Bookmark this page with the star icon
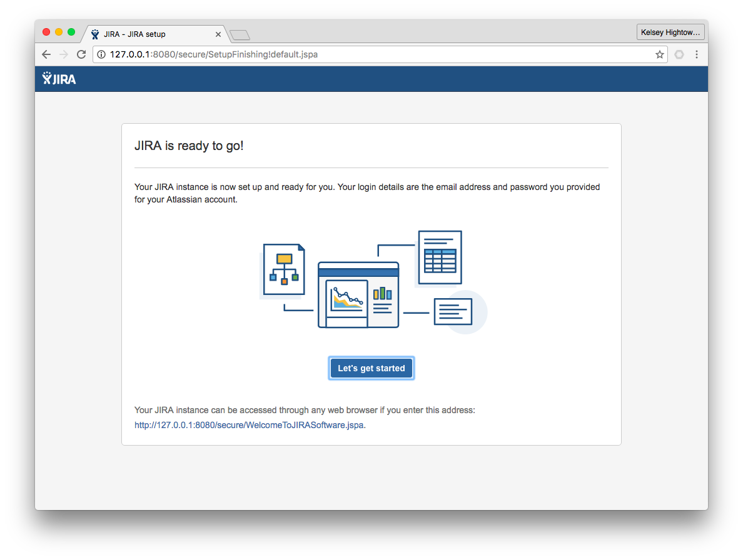Image resolution: width=743 pixels, height=560 pixels. (660, 54)
